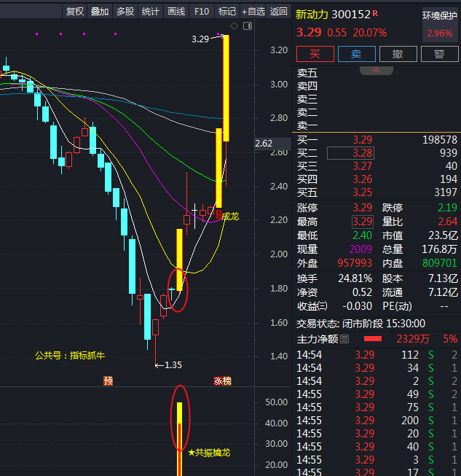This screenshot has height=476, width=461.
Task: Expand the order book with red chevron
Action: (x=377, y=71)
